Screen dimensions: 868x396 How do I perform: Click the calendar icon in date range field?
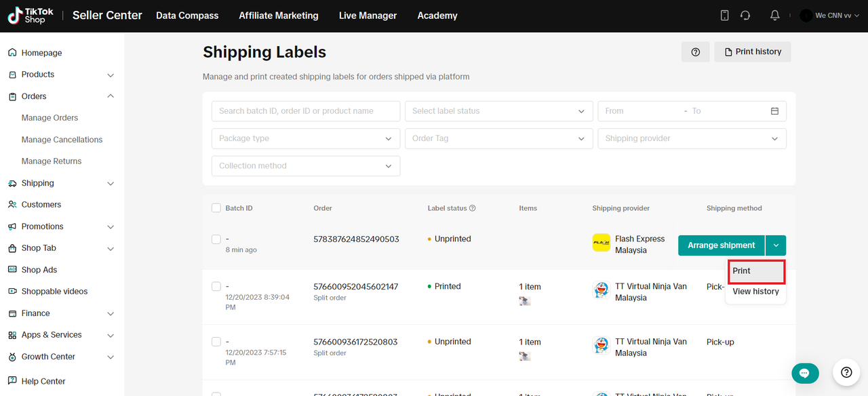[x=774, y=111]
